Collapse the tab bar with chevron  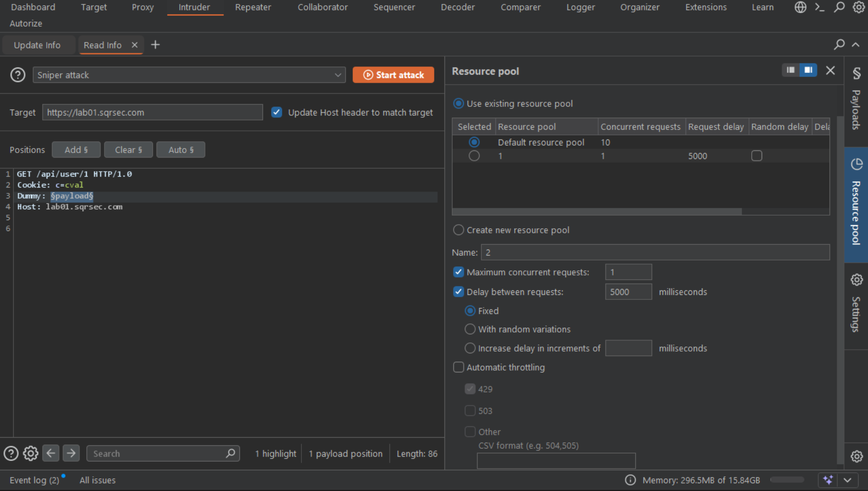click(855, 44)
